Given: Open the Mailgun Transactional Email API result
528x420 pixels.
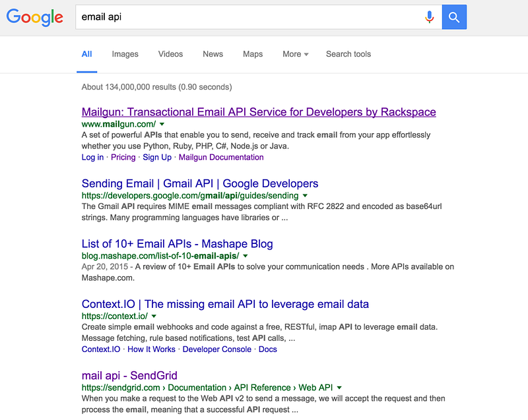Looking at the screenshot, I should [259, 112].
